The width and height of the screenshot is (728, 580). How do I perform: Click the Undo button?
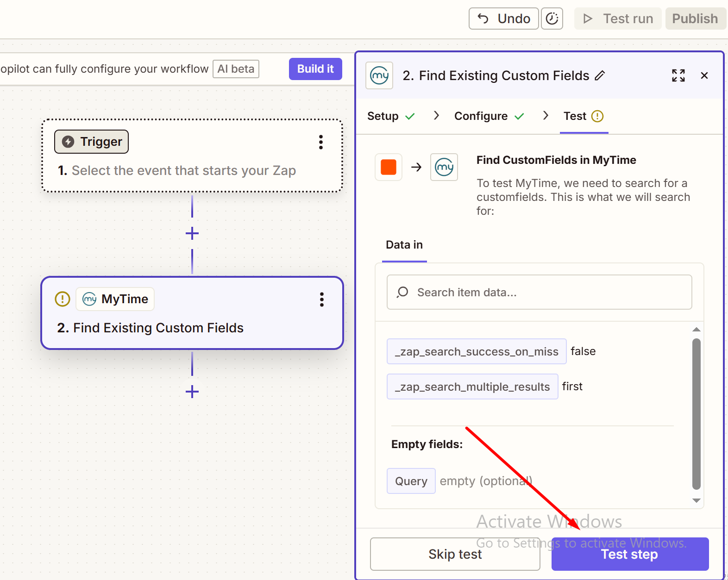point(503,19)
